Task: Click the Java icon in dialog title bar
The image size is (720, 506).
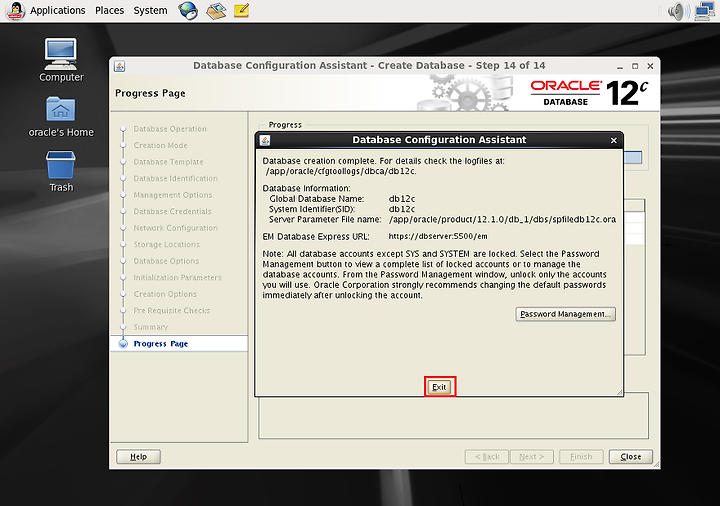Action: (265, 140)
